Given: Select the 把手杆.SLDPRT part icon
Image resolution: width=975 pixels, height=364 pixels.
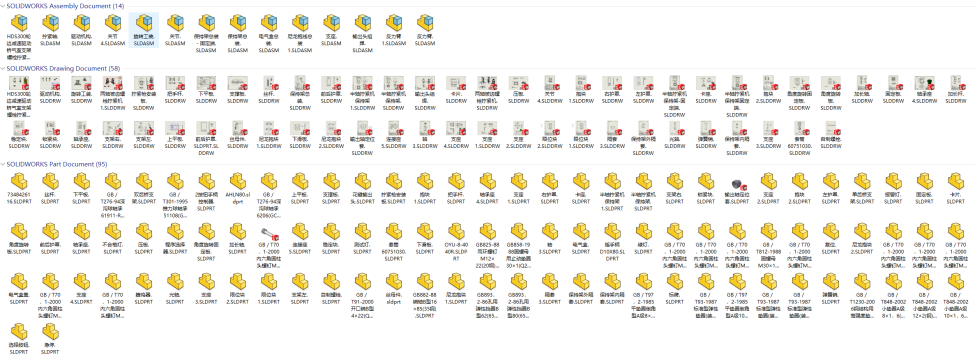Looking at the screenshot, I should click(x=456, y=182).
